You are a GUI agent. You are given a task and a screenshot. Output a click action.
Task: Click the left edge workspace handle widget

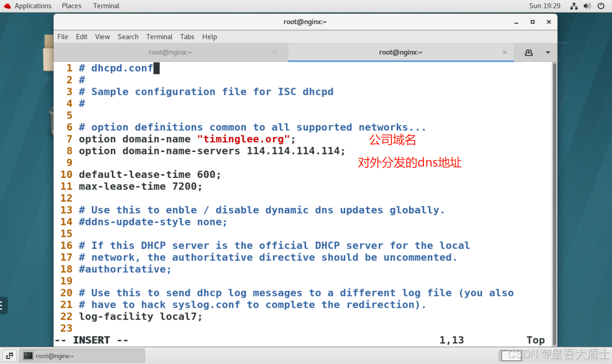click(4, 306)
